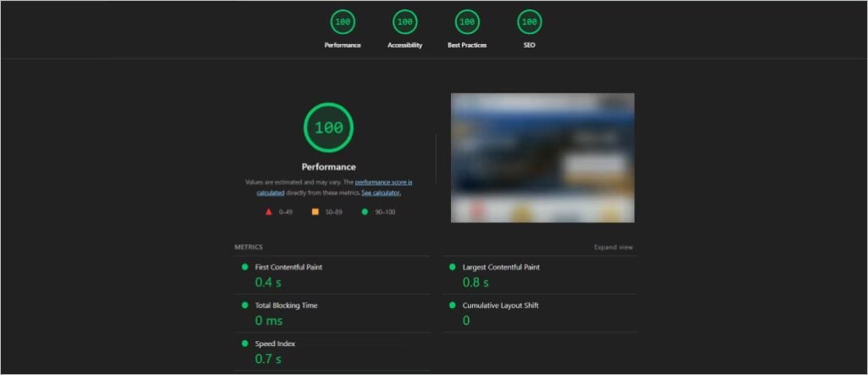
Task: Toggle Expand view for metrics
Action: click(614, 248)
